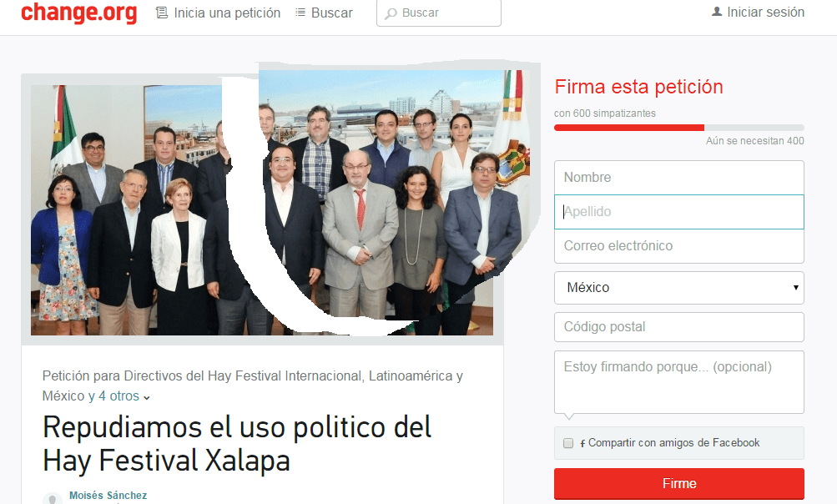This screenshot has width=837, height=504.
Task: Focus the Nombre input field
Action: point(679,178)
